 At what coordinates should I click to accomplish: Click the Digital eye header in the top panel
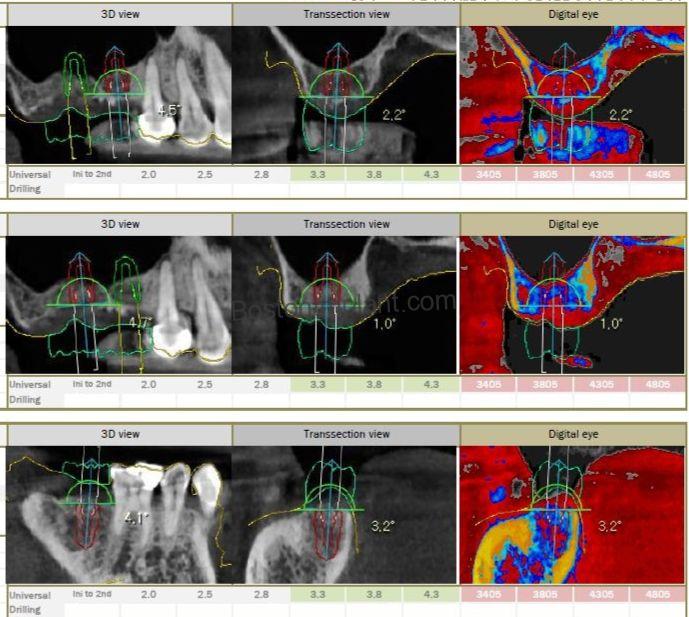tap(573, 15)
